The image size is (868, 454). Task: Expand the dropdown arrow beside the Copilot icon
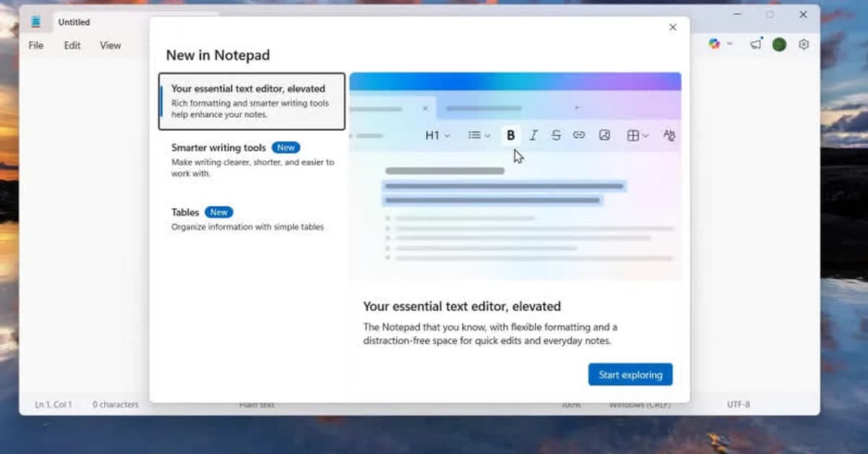pyautogui.click(x=730, y=44)
